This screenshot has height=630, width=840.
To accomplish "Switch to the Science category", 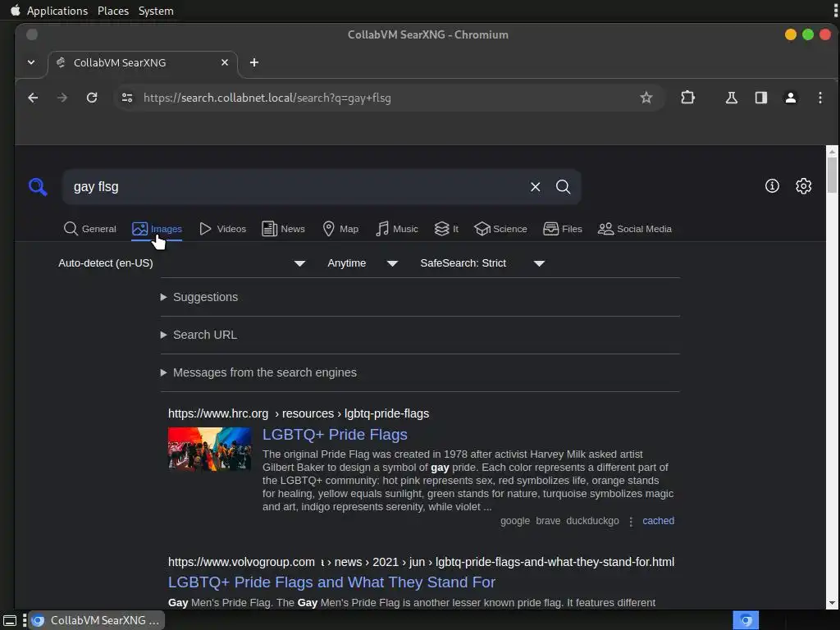I will 501,229.
